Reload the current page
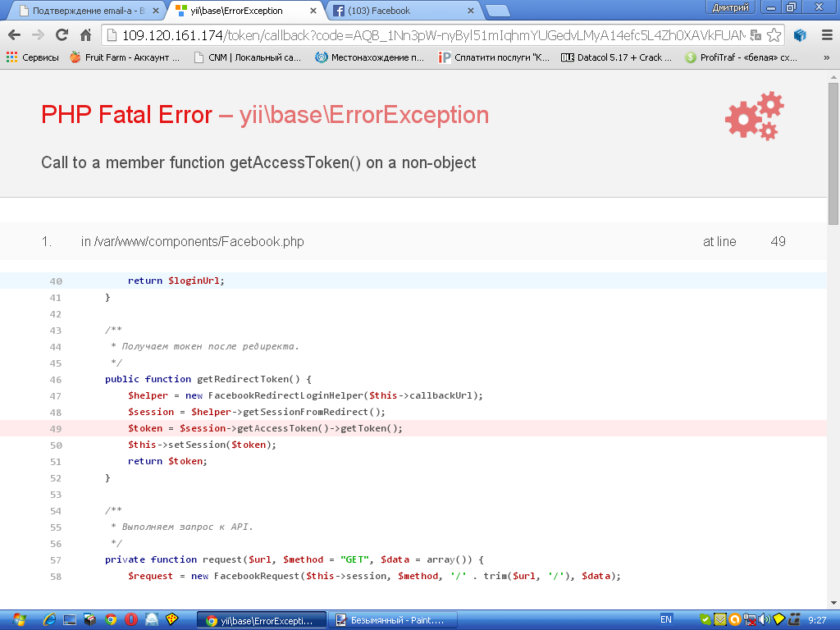 tap(62, 35)
